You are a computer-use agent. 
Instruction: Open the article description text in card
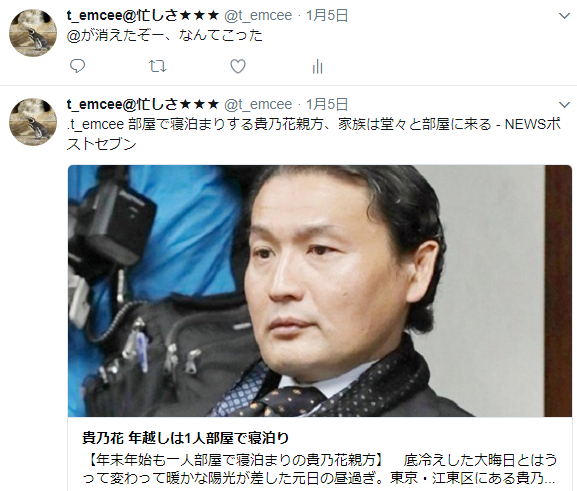tap(319, 469)
